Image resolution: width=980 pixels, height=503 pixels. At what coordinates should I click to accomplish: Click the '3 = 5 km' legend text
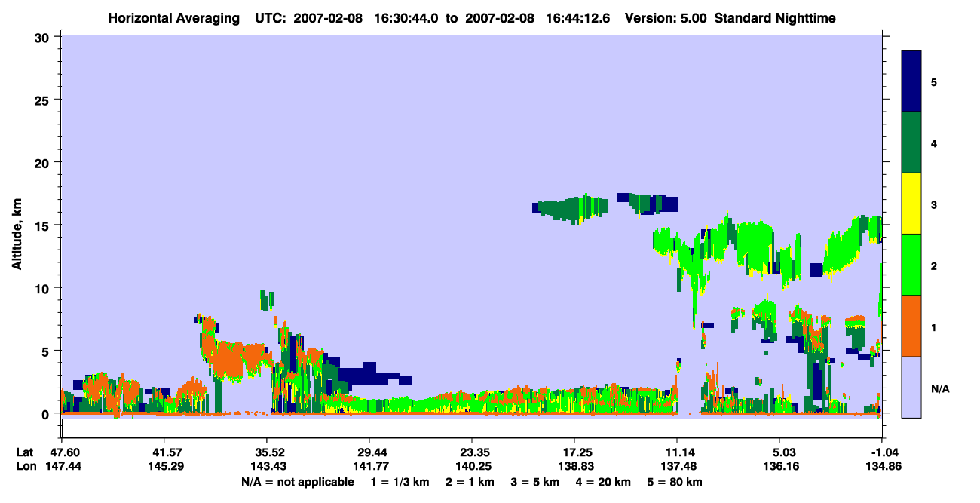click(x=536, y=482)
